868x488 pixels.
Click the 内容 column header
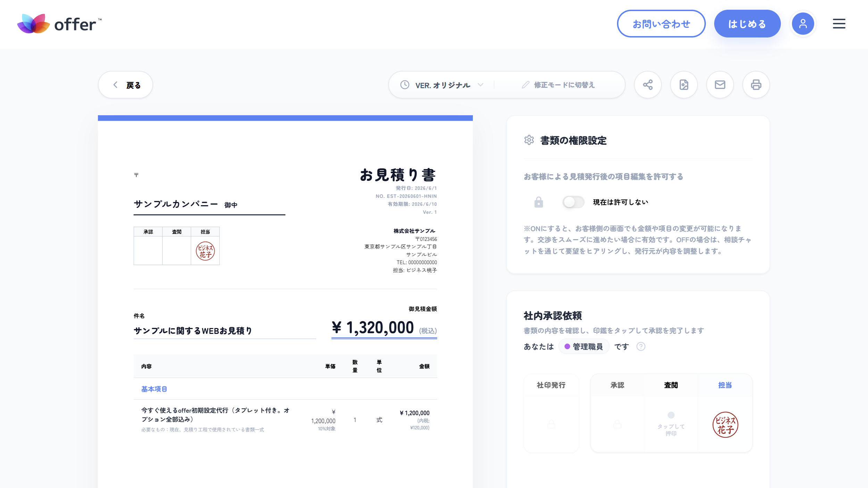click(146, 366)
